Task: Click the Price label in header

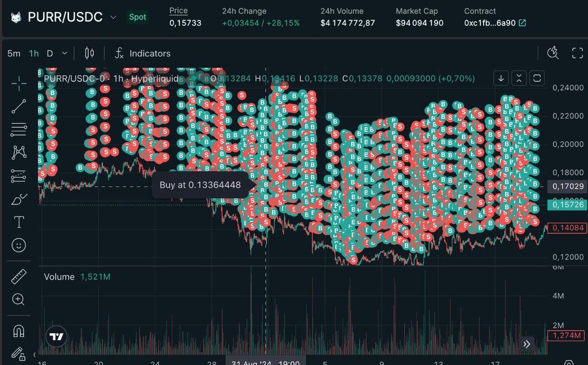Action: pos(178,11)
